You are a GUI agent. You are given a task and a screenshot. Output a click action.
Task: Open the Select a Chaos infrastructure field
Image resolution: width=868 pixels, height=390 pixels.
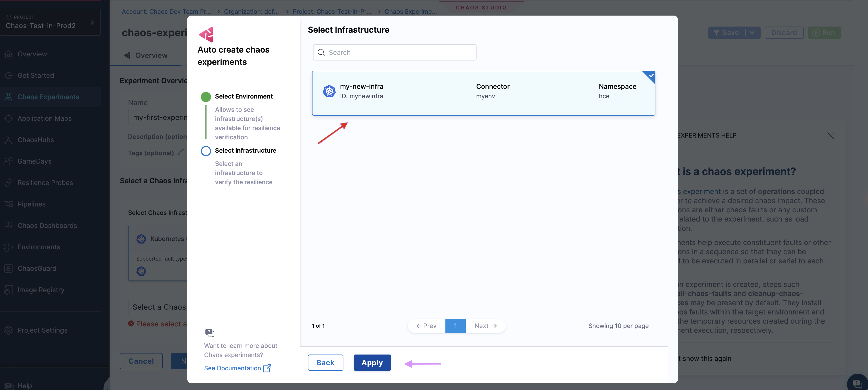coord(158,307)
